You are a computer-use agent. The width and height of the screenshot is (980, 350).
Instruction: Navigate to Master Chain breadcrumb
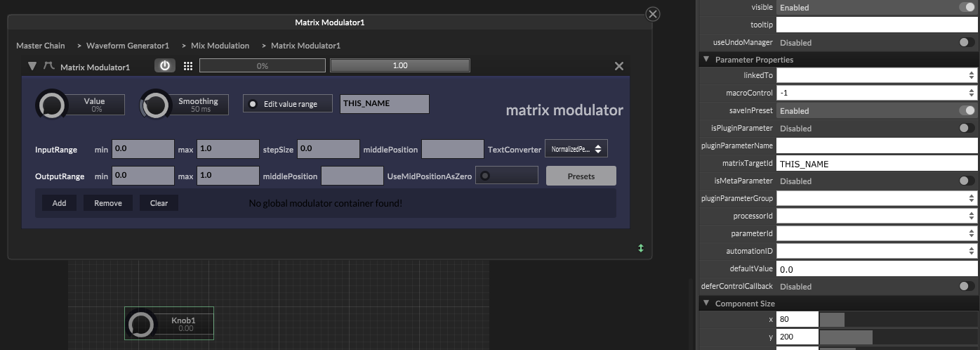(x=41, y=46)
